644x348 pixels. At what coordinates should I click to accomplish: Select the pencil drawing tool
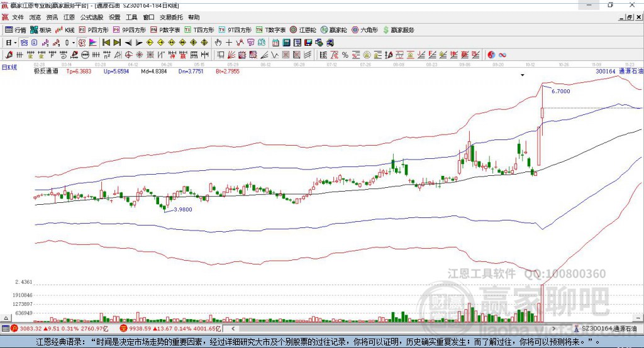click(9, 55)
